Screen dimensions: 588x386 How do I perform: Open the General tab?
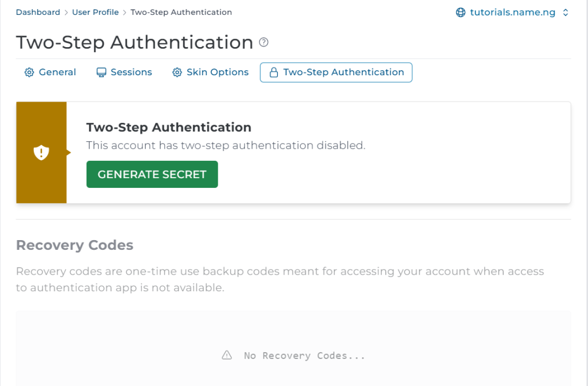point(51,72)
